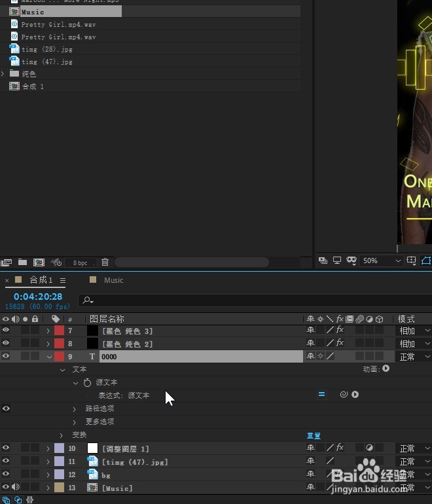Click the 8 bpc color depth button
Viewport: 432px width, 504px height.
click(81, 262)
